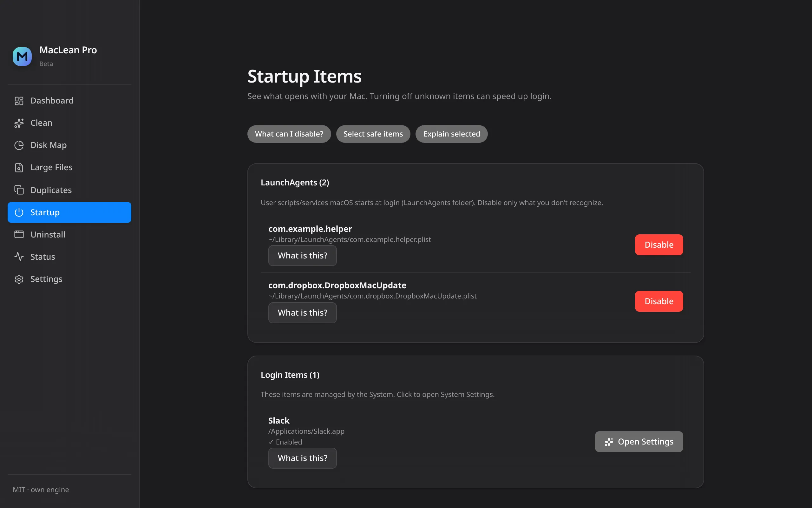Navigate to Duplicates

pos(69,190)
